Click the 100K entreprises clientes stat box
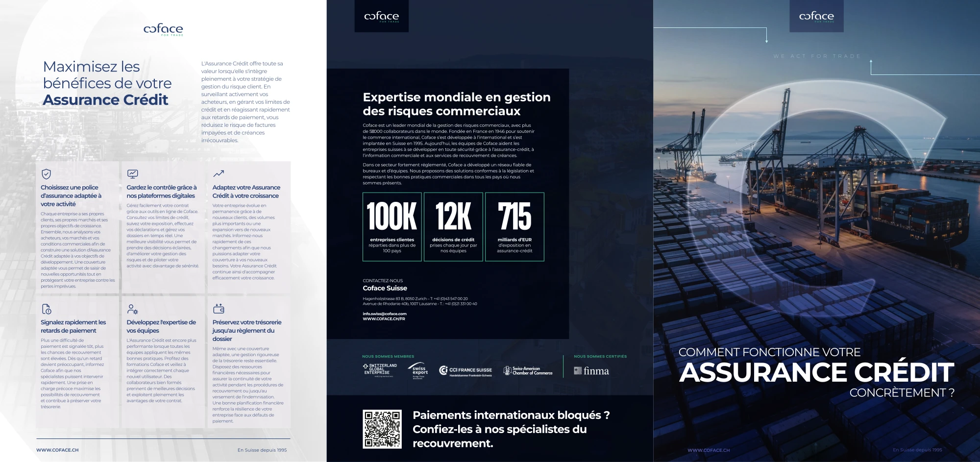 pos(392,227)
